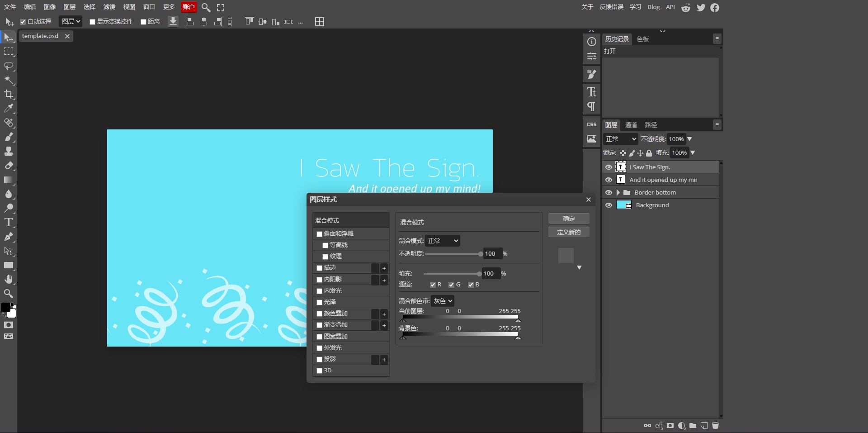Image resolution: width=868 pixels, height=433 pixels.
Task: Enable the 斜面和浮雕 checkbox
Action: [319, 234]
